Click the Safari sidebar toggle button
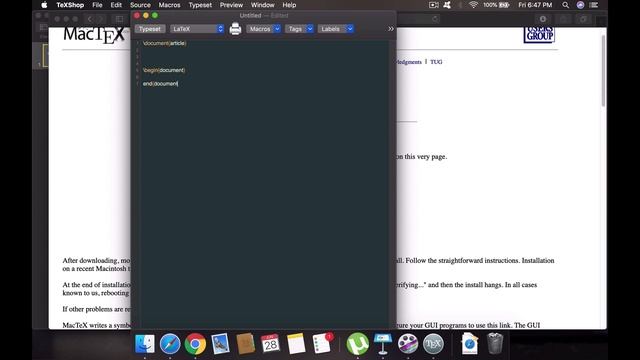Viewport: 640px width, 360px height. point(119,19)
